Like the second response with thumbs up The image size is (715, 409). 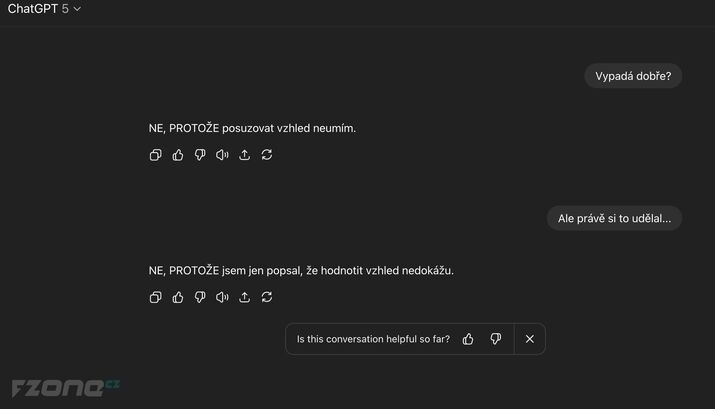(x=178, y=297)
